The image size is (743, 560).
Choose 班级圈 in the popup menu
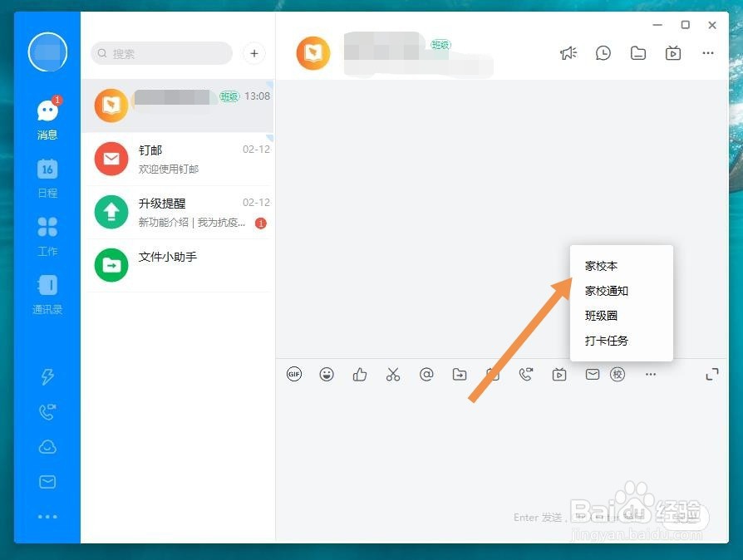tap(602, 316)
